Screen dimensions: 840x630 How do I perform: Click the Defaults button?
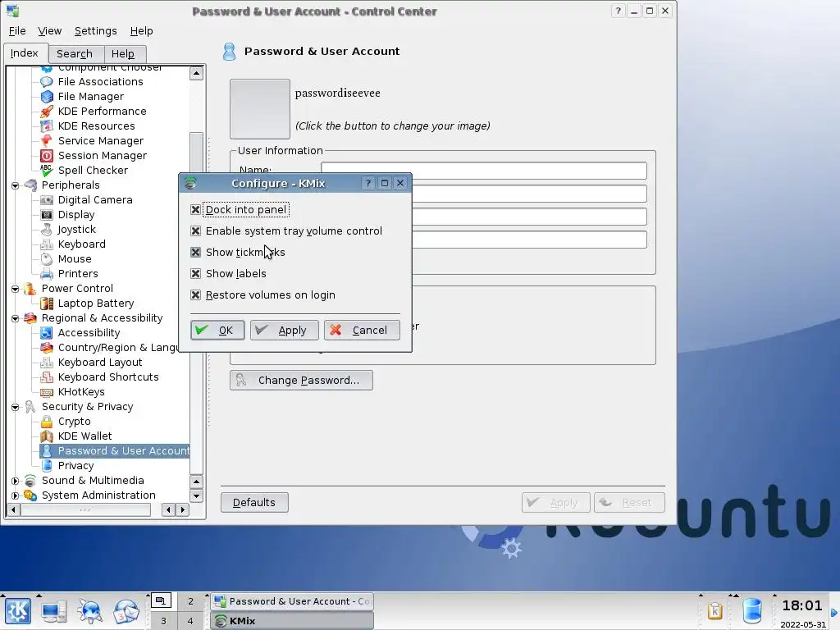(x=254, y=503)
